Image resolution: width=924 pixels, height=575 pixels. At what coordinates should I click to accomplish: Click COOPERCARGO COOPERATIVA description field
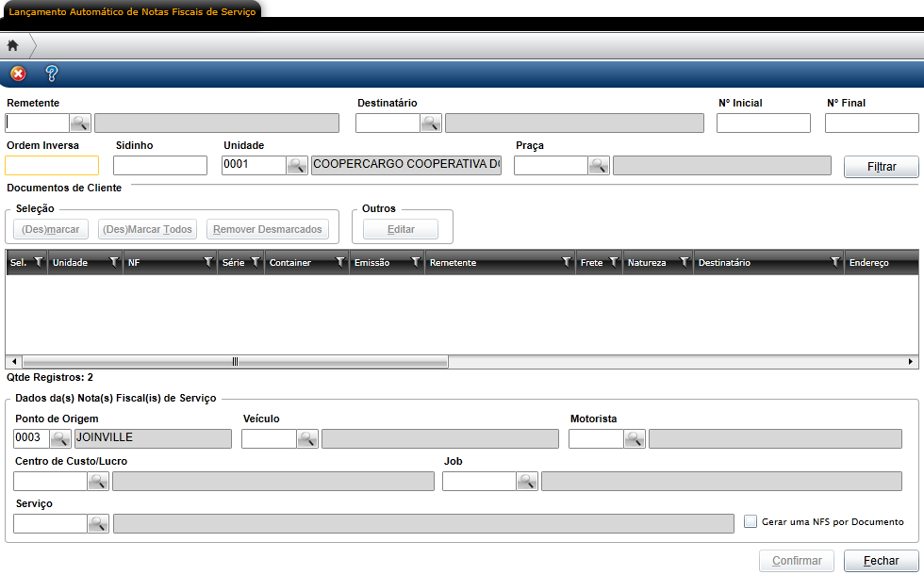pos(406,165)
